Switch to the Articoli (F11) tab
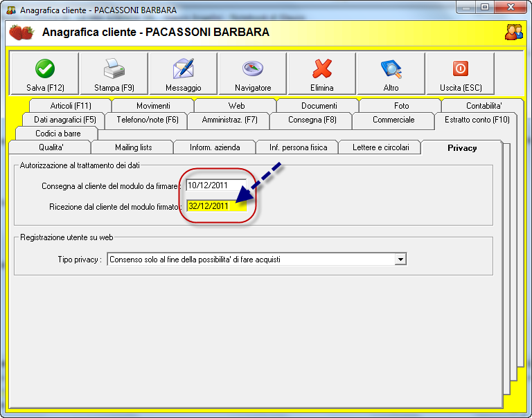 [x=71, y=106]
